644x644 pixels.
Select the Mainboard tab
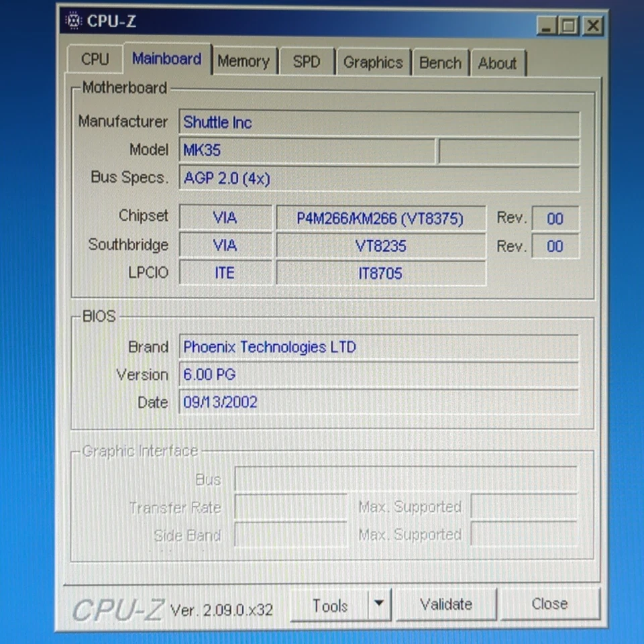[166, 60]
